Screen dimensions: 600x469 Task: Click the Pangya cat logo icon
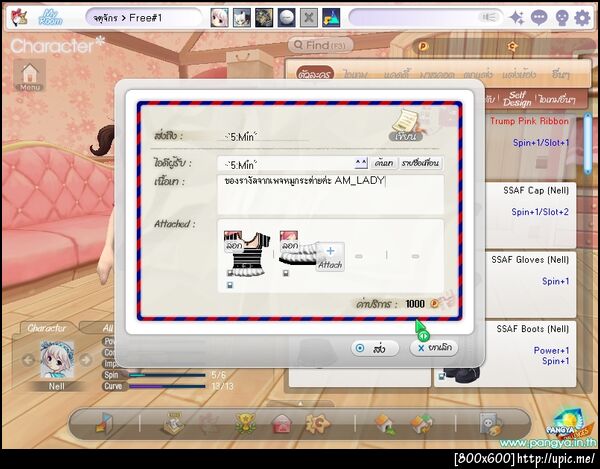tap(19, 17)
